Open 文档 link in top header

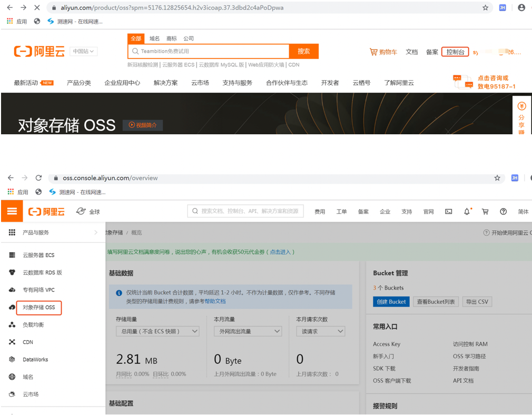coord(411,52)
